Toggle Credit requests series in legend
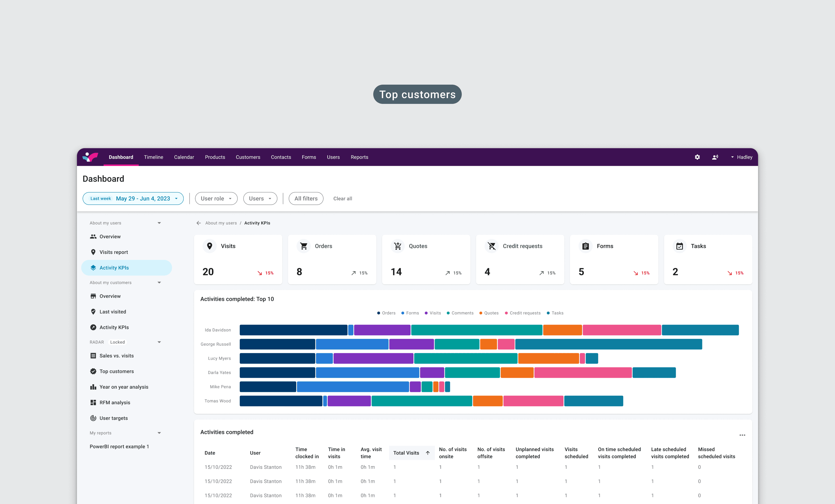Viewport: 835px width, 504px height. [x=523, y=313]
